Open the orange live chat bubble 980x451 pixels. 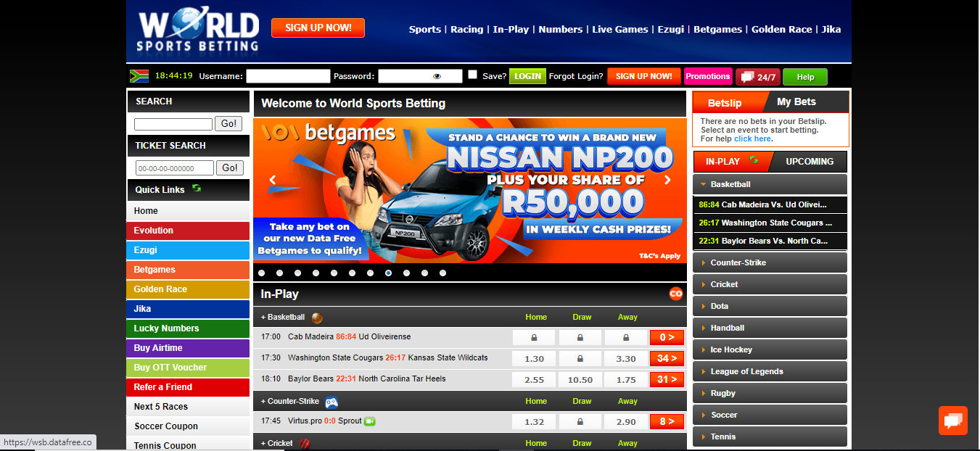952,421
